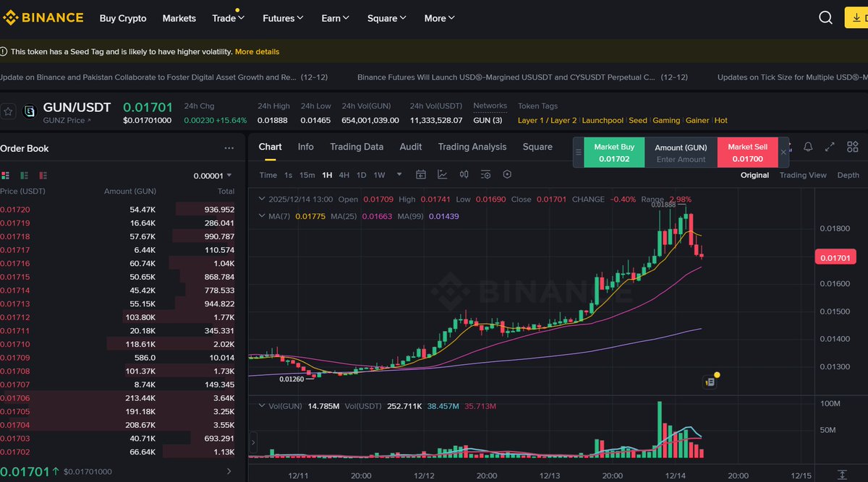Open the chart date range calendar icon
Image resolution: width=868 pixels, height=482 pixels.
[x=421, y=175]
